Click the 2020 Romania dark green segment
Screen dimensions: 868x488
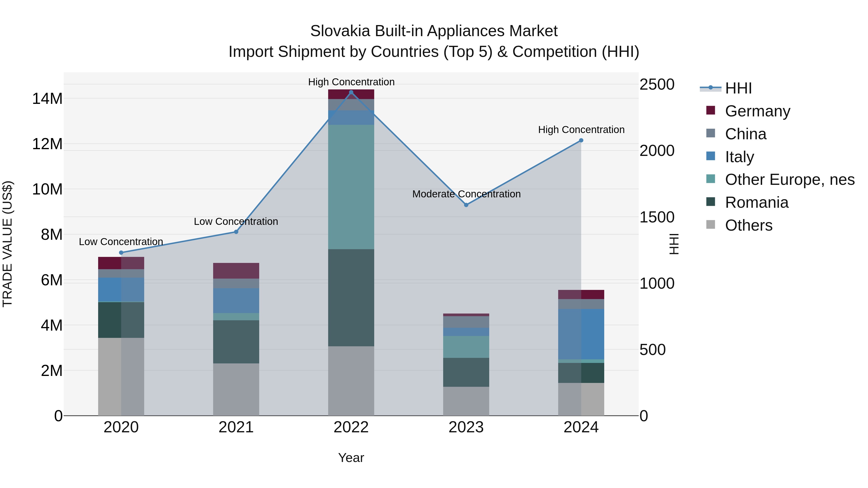(121, 320)
